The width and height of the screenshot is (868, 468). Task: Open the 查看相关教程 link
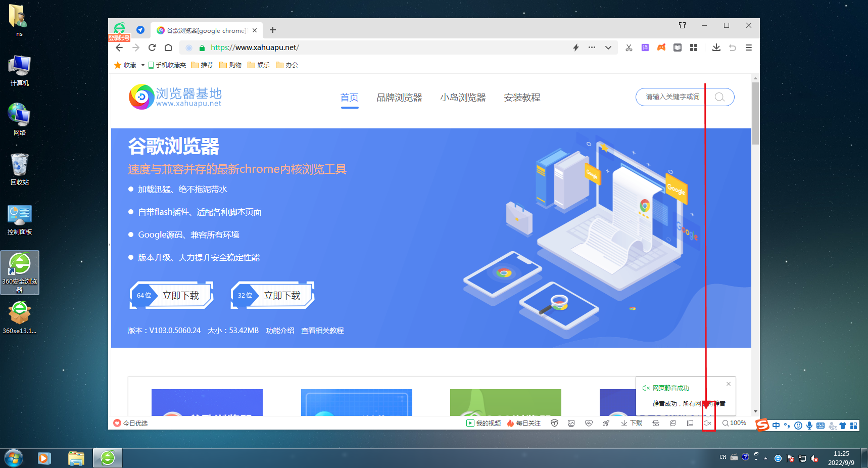(x=322, y=331)
